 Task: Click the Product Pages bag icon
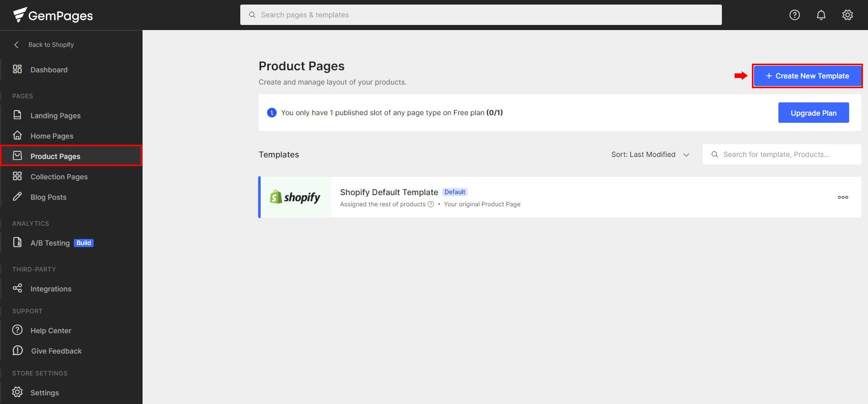pyautogui.click(x=17, y=156)
